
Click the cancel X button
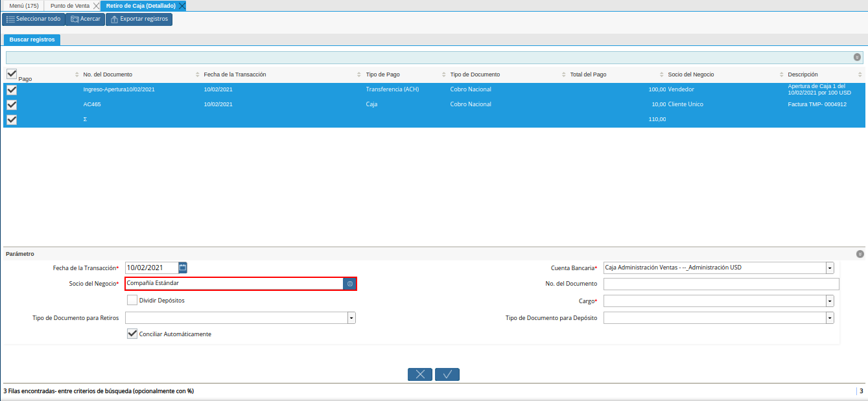click(420, 374)
